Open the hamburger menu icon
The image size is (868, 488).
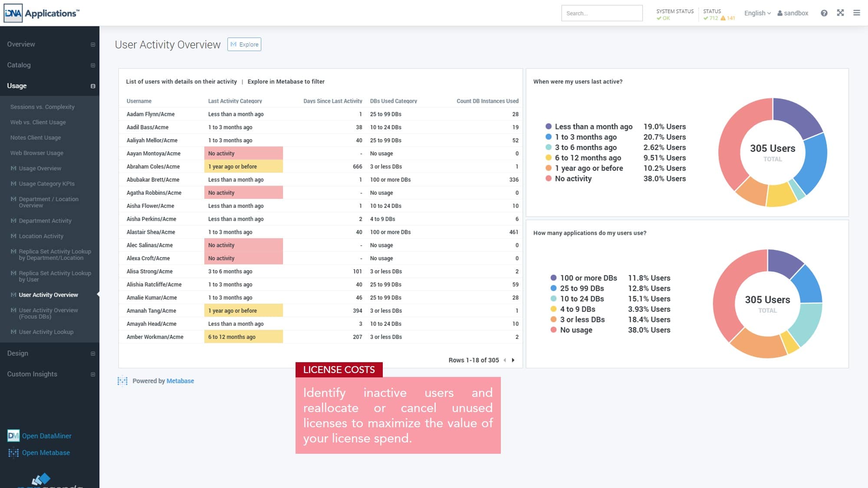[856, 13]
